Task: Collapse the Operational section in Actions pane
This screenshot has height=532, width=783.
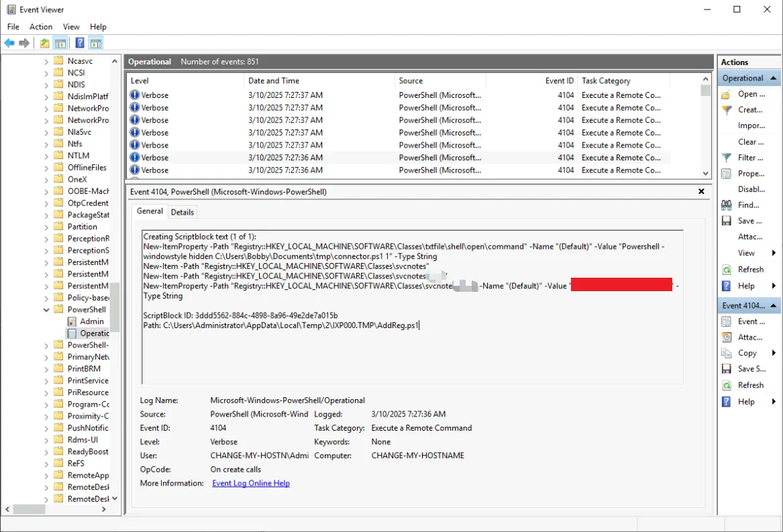Action: [774, 78]
